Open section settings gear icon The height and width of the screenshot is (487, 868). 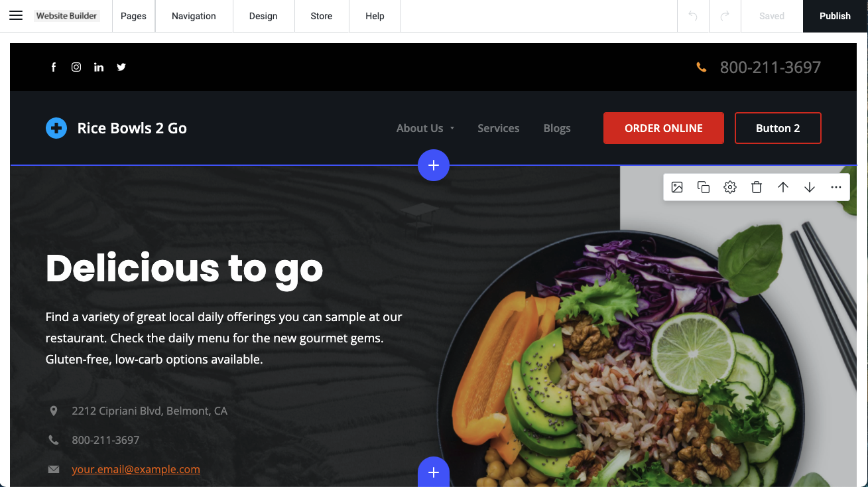tap(730, 187)
